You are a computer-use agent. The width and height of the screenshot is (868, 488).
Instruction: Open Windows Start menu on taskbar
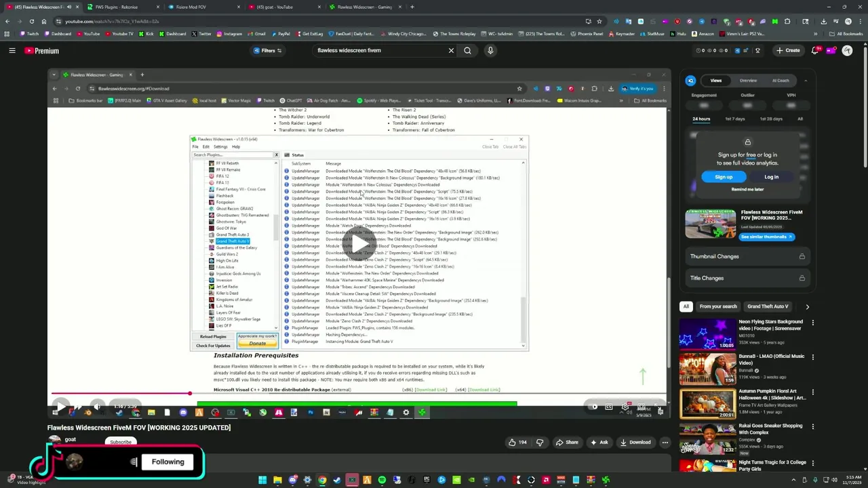click(262, 480)
